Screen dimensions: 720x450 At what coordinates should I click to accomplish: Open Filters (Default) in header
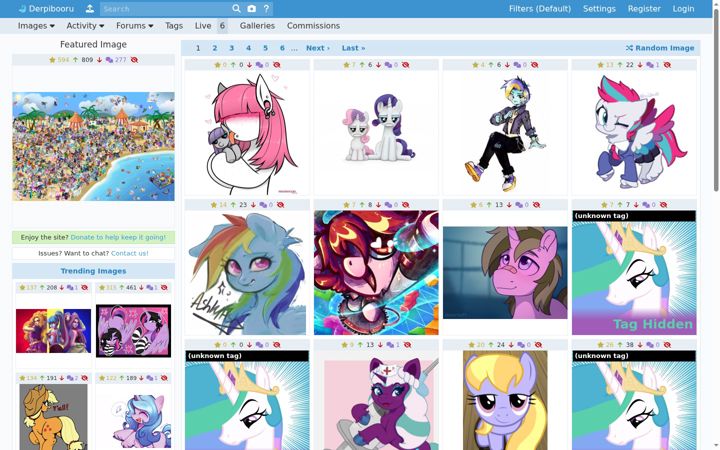click(540, 9)
